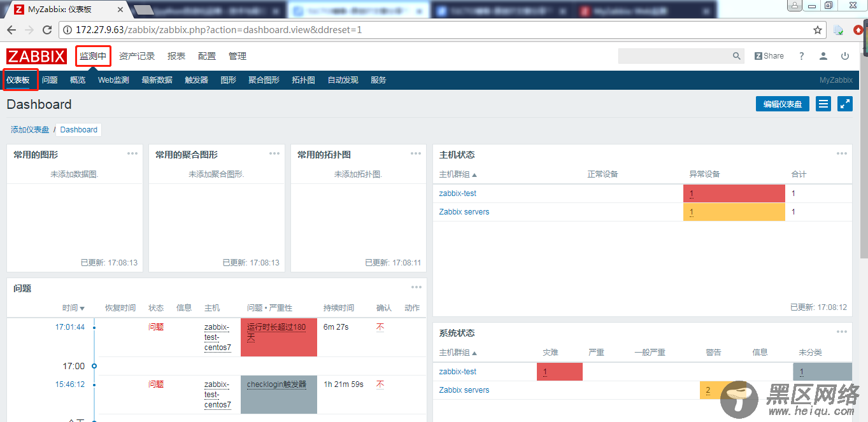Image resolution: width=868 pixels, height=422 pixels.
Task: Click orange 异常设备 cell for Zabbix servers
Action: tap(734, 212)
